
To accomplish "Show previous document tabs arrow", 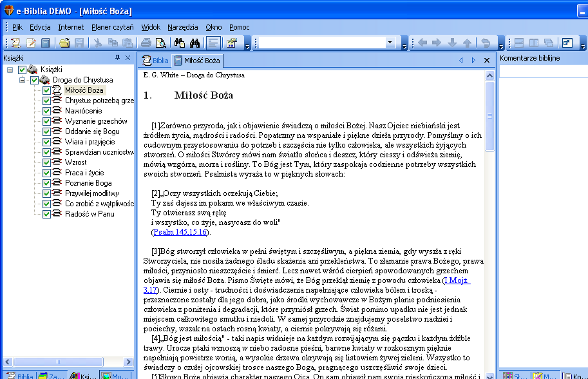I will (461, 61).
